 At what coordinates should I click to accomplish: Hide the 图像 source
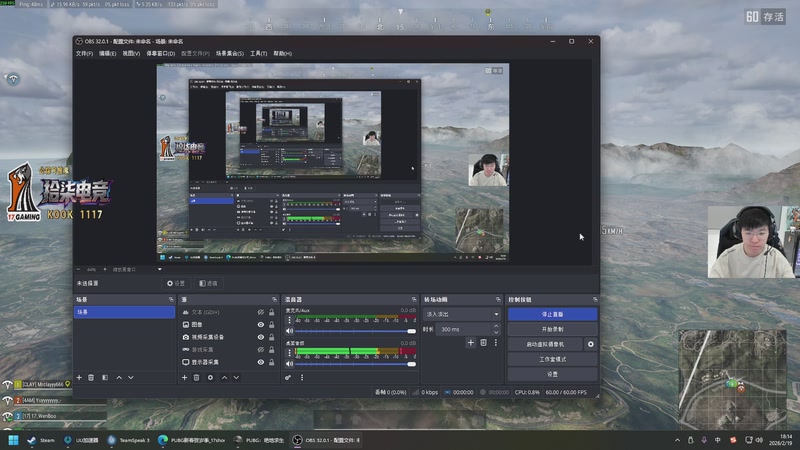click(261, 324)
